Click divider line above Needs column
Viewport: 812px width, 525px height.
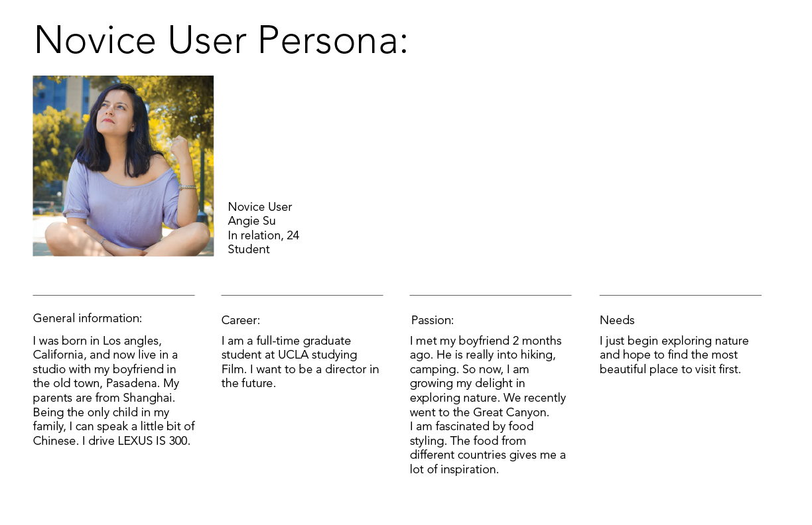pos(680,295)
